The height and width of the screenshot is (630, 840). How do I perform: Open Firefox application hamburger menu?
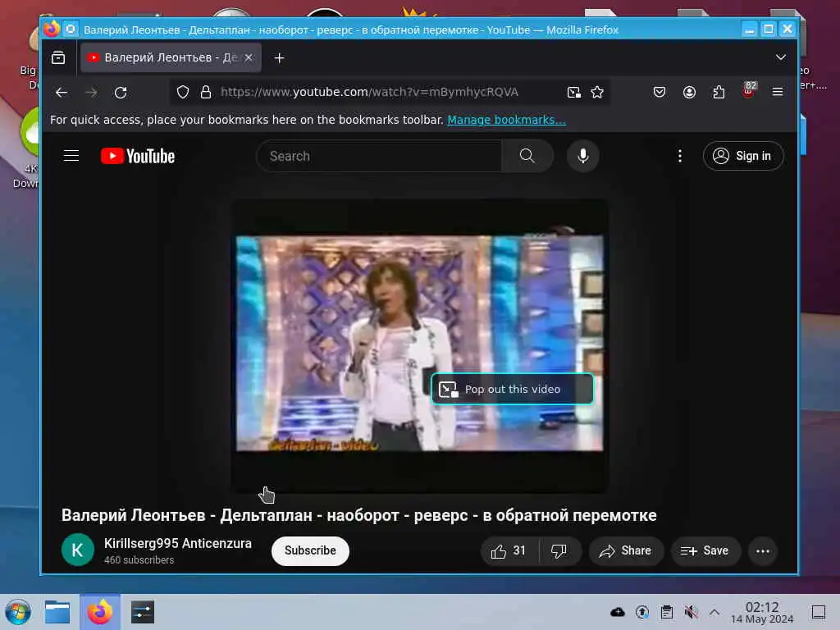778,92
